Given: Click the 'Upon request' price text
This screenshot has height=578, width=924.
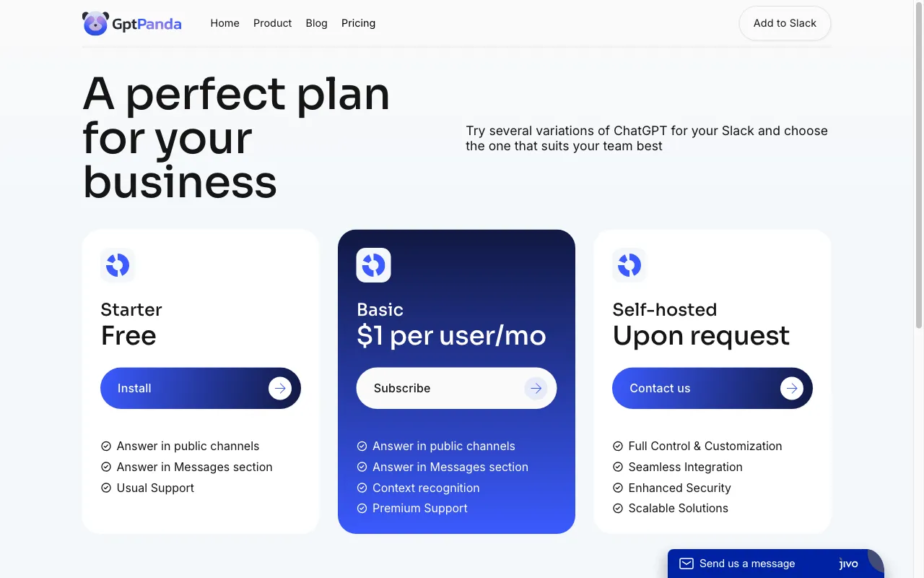Looking at the screenshot, I should 701,336.
